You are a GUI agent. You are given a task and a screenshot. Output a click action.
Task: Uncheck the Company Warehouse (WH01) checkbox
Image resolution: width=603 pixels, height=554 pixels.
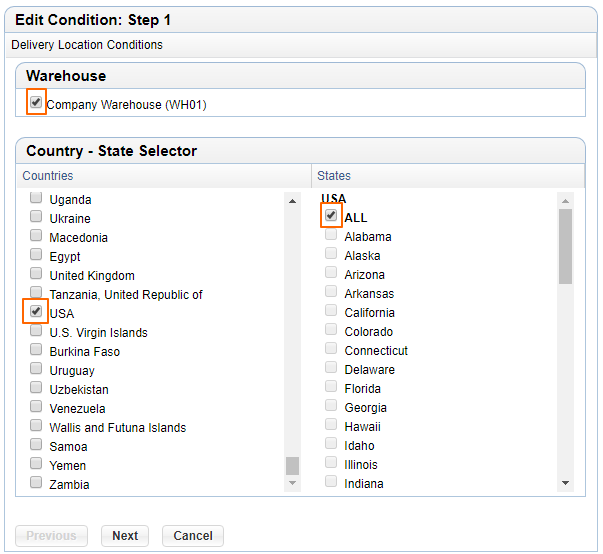(36, 102)
